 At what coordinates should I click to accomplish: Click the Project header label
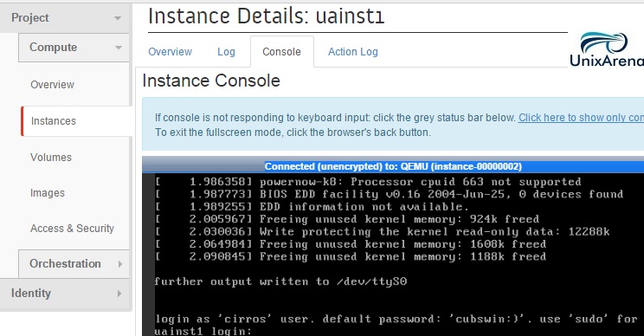[30, 18]
